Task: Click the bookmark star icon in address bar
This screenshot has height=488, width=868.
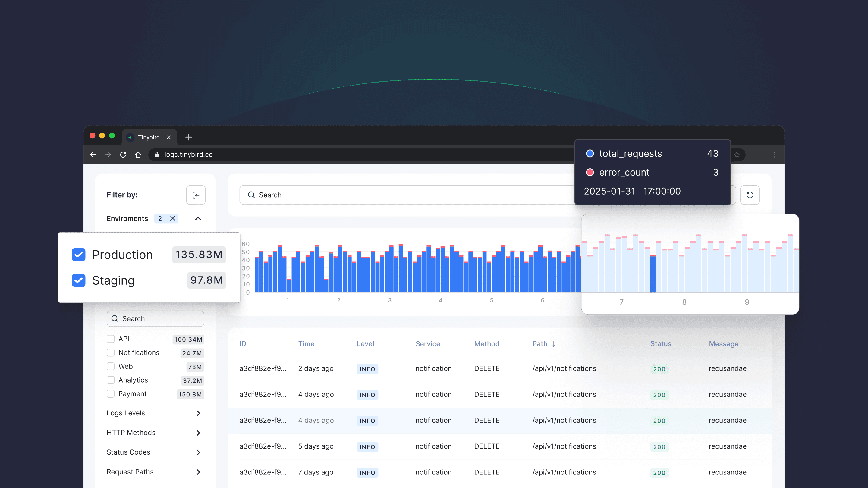Action: [x=737, y=155]
